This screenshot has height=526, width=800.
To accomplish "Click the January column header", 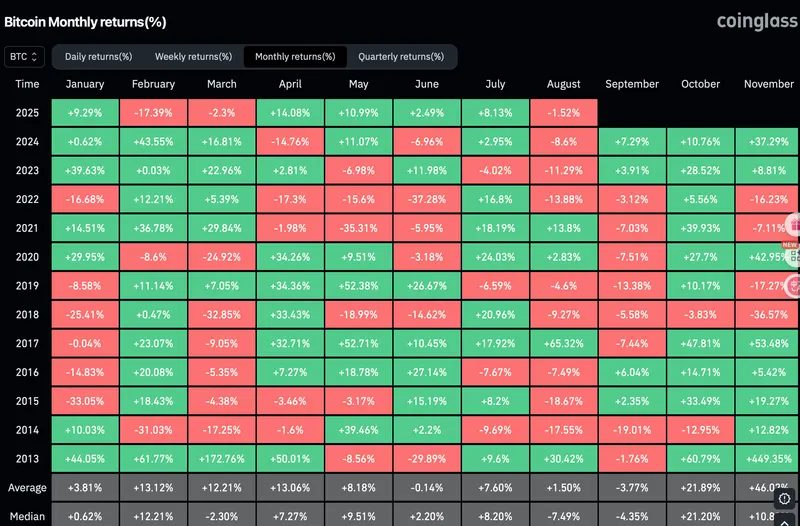I will 85,84.
